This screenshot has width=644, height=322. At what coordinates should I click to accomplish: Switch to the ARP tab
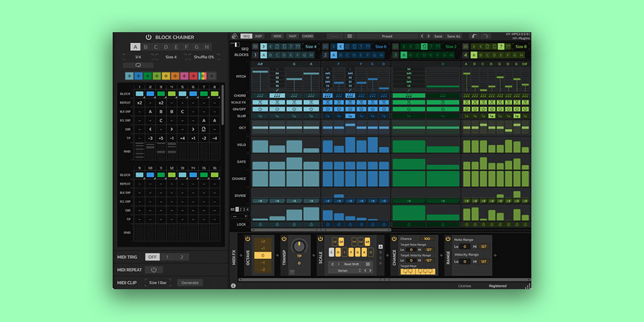[259, 36]
